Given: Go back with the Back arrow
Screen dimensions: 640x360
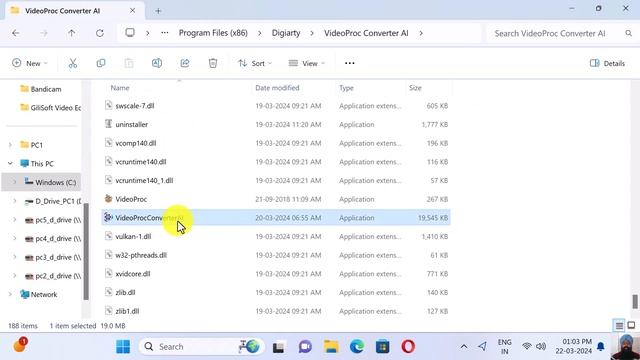Looking at the screenshot, I should point(16,33).
